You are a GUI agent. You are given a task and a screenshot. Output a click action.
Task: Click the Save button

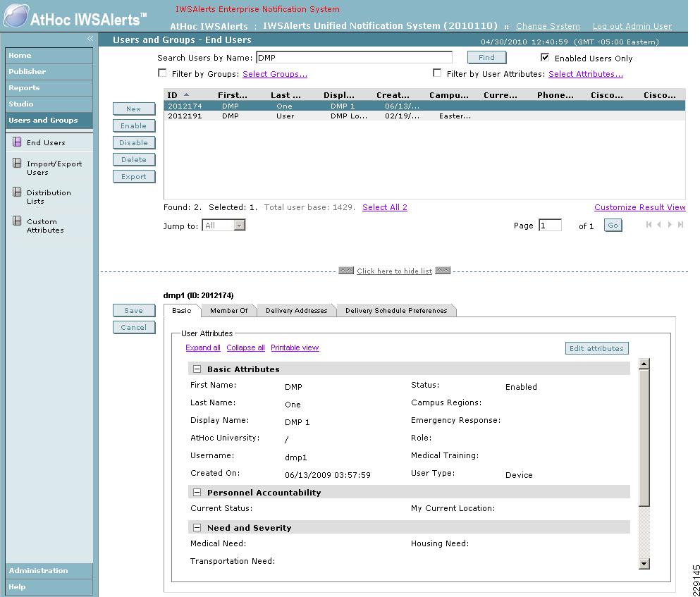[x=134, y=310]
